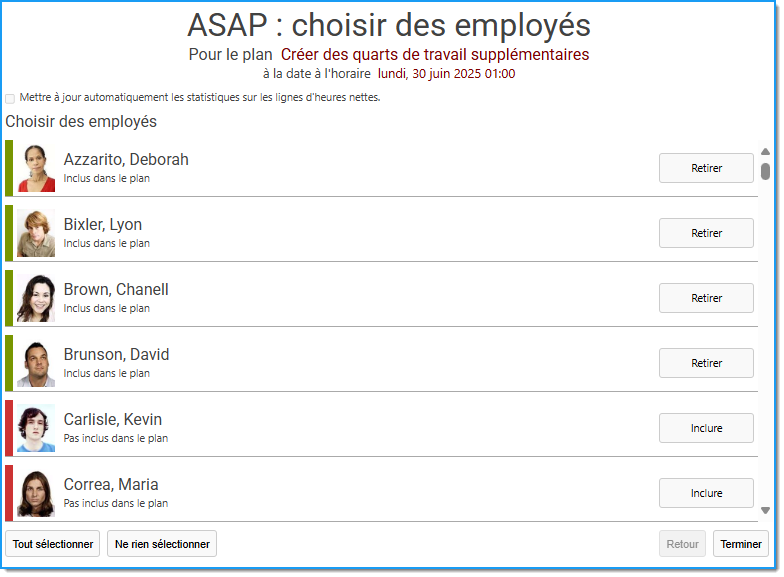Click David Brunson's profile photo
The image size is (784, 577).
[36, 363]
